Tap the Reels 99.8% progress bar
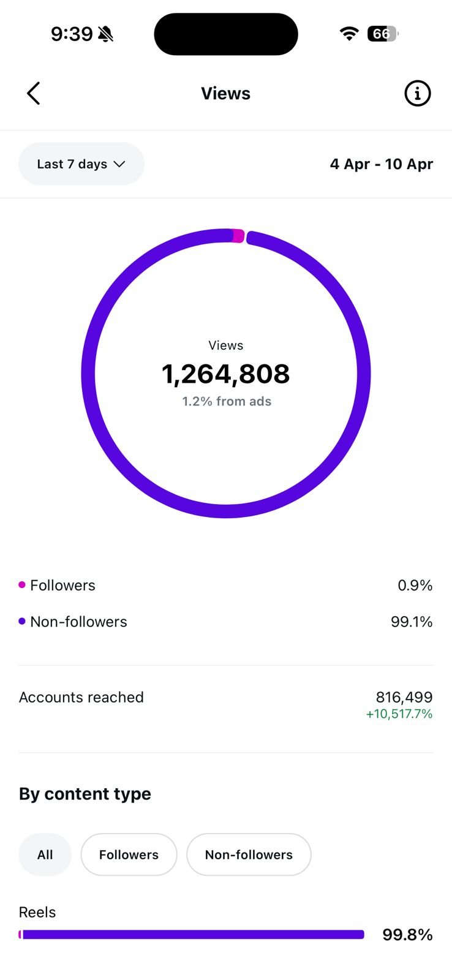Screen dimensions: 452x980 coord(192,935)
